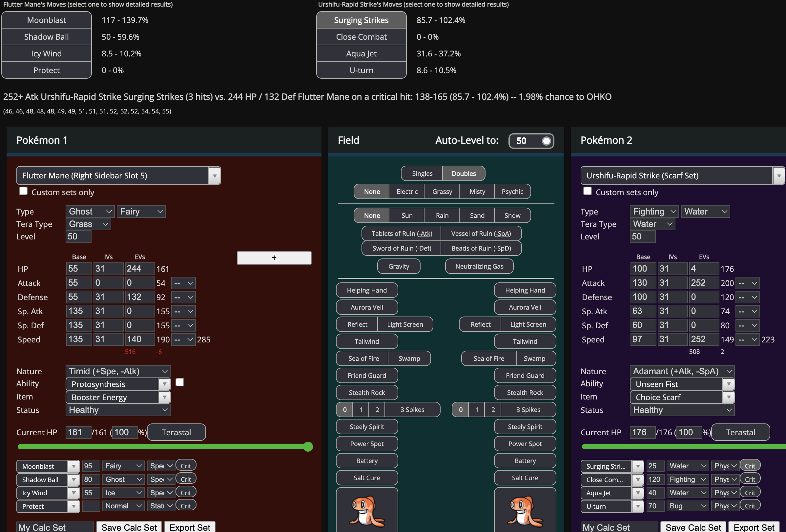Toggle Sword of Ruin (-Def)
This screenshot has height=532, width=786.
pyautogui.click(x=402, y=248)
